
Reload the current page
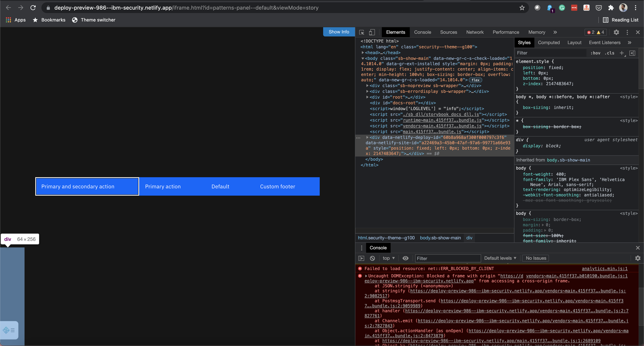point(33,8)
